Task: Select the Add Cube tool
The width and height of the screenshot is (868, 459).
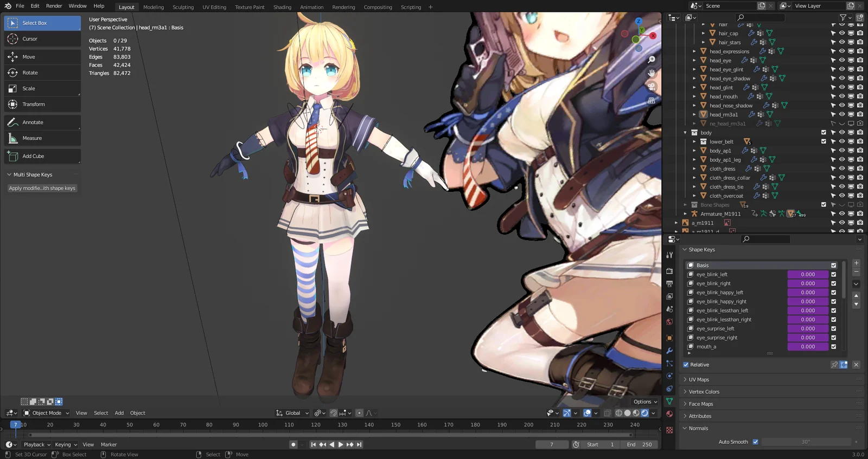Action: [x=42, y=156]
